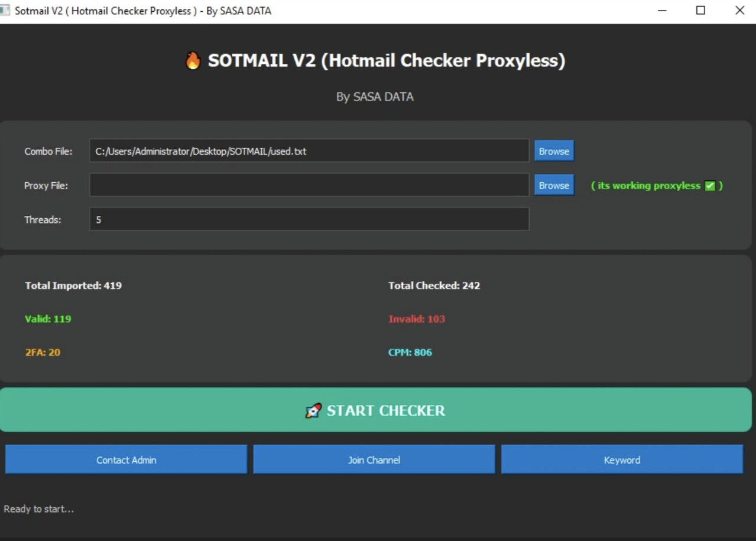
Task: Click the 'Invalid: 103' counter
Action: (x=417, y=319)
